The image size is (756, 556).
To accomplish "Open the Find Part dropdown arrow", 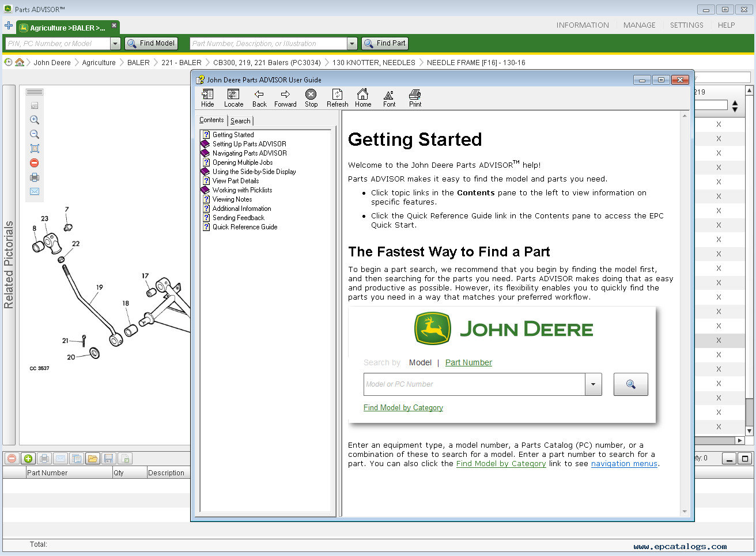I will click(352, 44).
